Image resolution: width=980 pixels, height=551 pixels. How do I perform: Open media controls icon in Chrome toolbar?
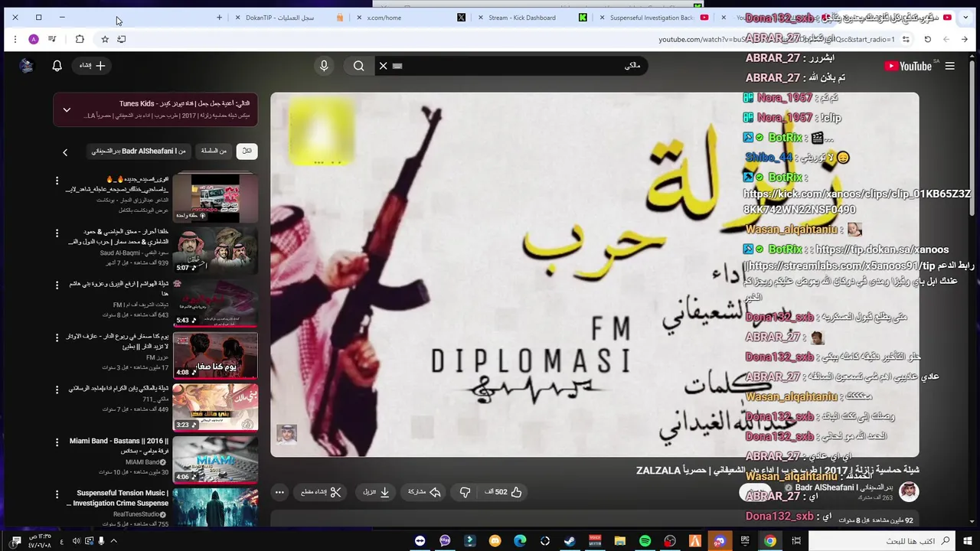tap(52, 39)
